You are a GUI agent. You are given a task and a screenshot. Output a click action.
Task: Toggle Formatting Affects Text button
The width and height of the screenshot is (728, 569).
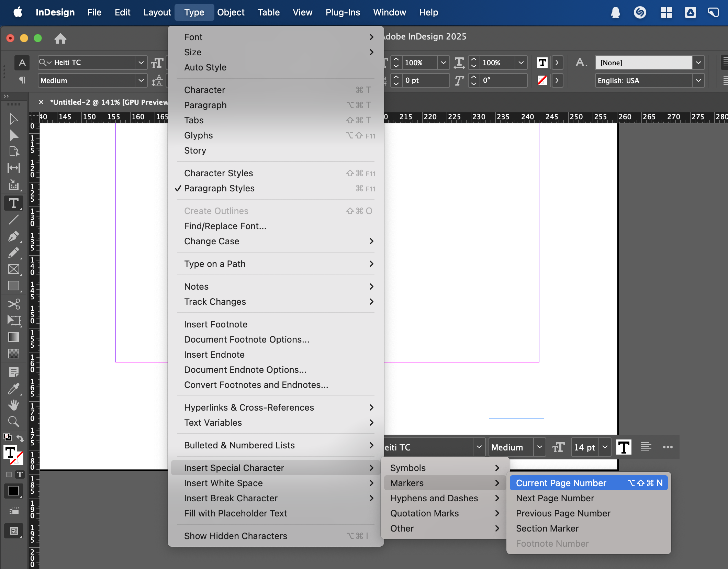(20, 475)
